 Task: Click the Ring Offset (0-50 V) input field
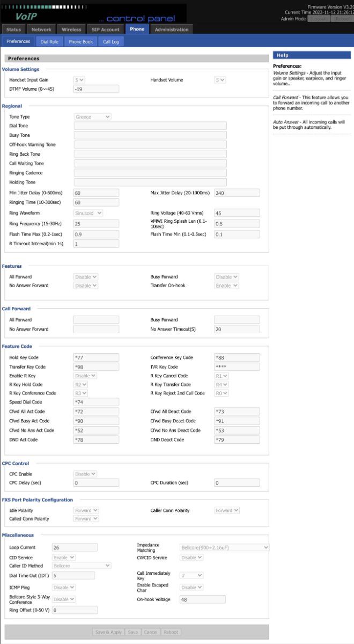point(75,610)
